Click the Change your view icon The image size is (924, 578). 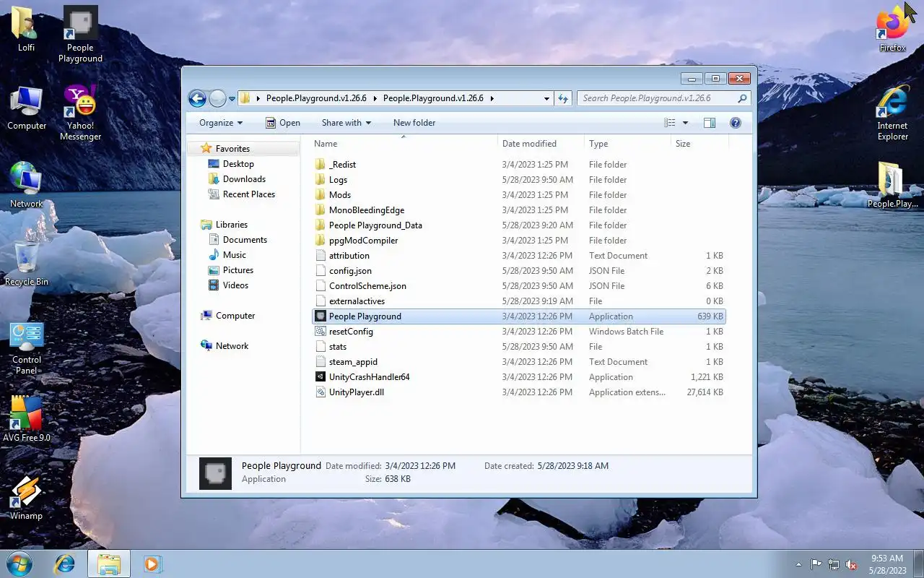670,123
